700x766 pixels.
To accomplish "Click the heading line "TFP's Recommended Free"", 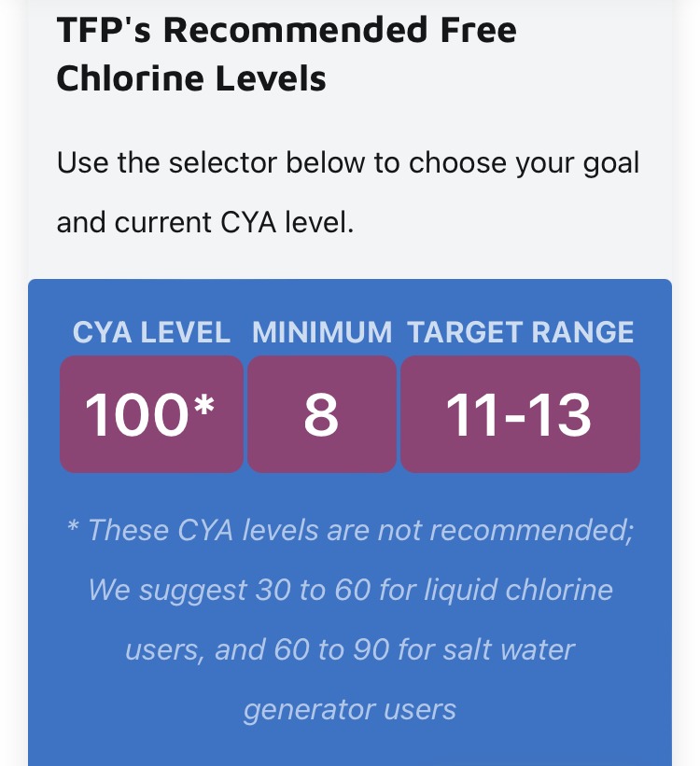I will 287,30.
